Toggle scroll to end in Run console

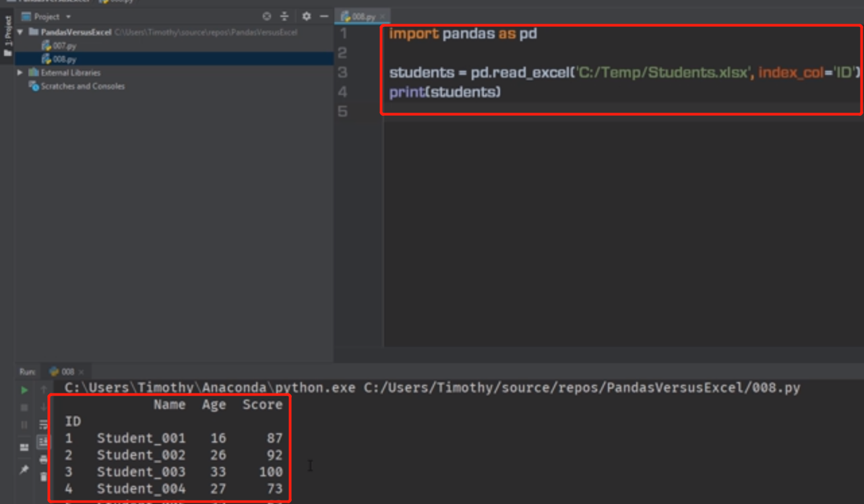44,442
